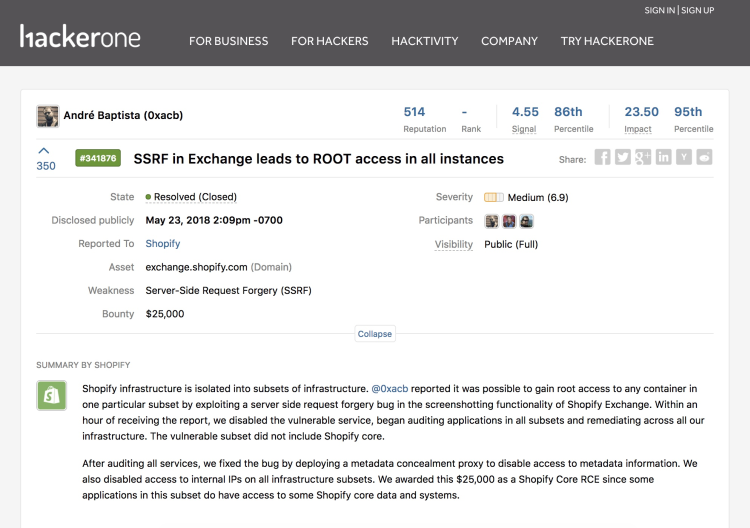Share report on Hacker News
The height and width of the screenshot is (528, 750).
(684, 157)
